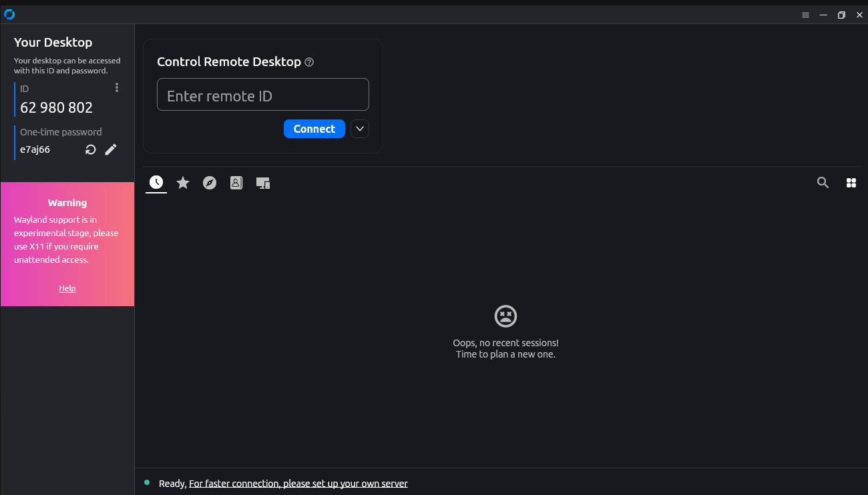Select the Accessible devices tab
The height and width of the screenshot is (495, 868).
(x=263, y=183)
